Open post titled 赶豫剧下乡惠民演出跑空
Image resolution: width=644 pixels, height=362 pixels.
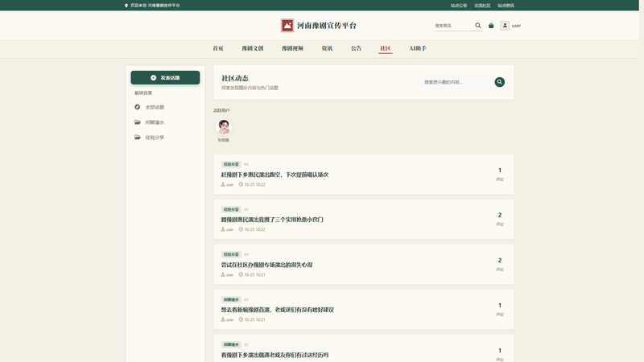275,175
